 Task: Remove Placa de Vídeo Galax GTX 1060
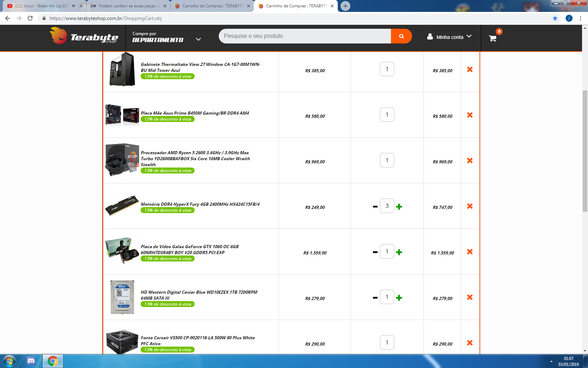coord(470,252)
